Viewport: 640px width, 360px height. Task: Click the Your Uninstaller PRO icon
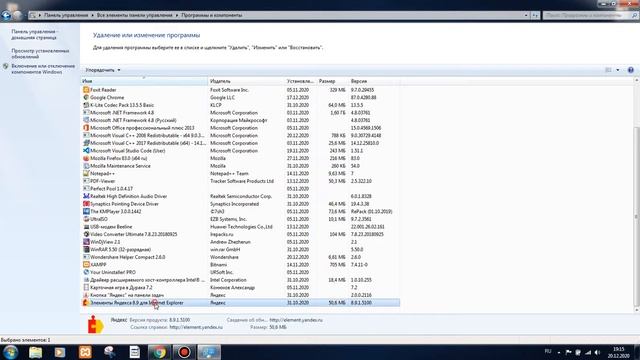pos(86,272)
